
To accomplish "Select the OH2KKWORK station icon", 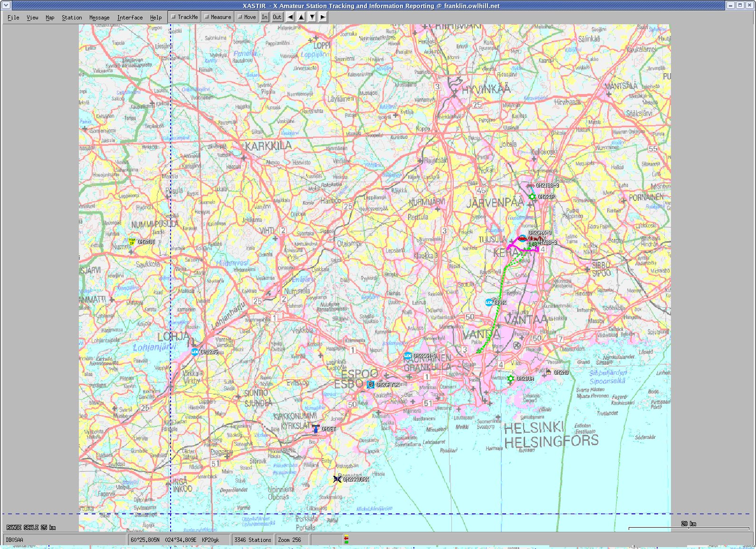I will click(x=337, y=479).
